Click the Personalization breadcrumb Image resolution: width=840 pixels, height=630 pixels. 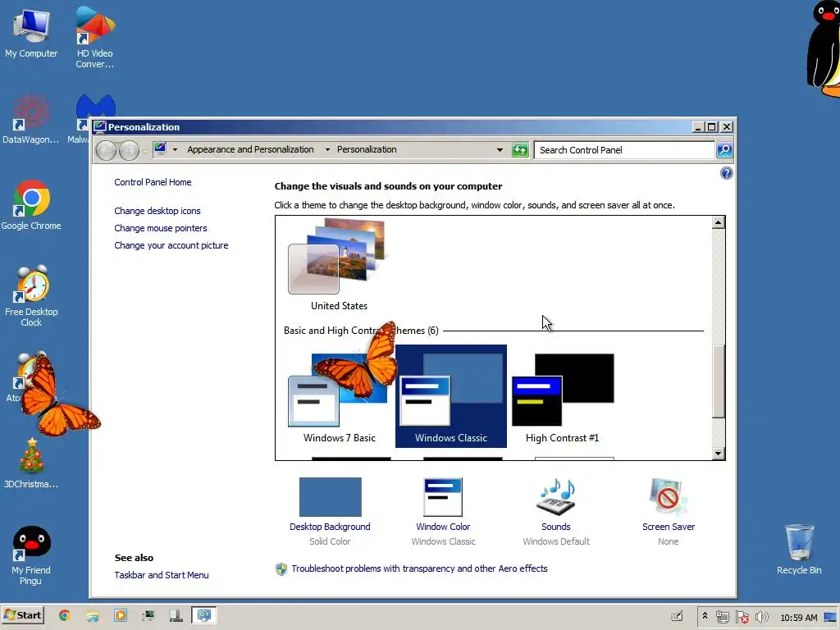coord(367,149)
